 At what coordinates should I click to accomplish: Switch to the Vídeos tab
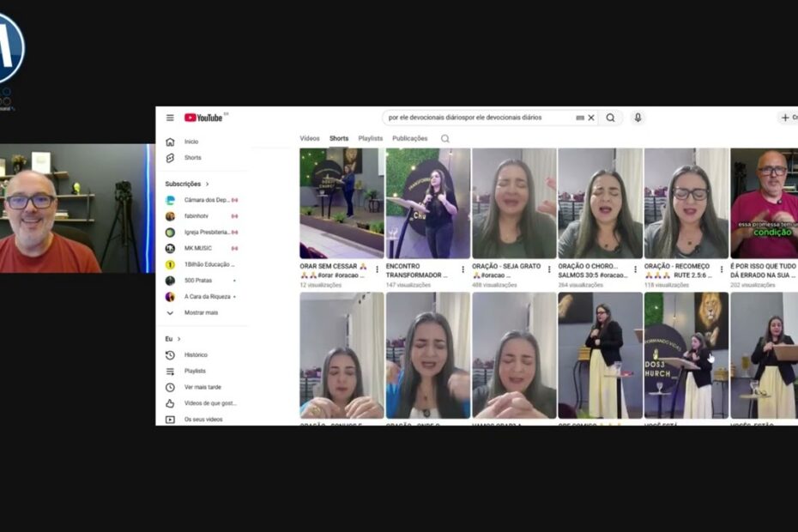pos(310,138)
